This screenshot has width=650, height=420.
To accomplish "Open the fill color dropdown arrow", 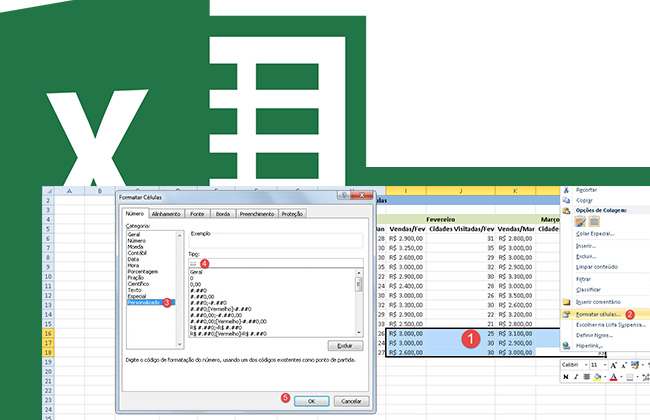I will pyautogui.click(x=605, y=377).
